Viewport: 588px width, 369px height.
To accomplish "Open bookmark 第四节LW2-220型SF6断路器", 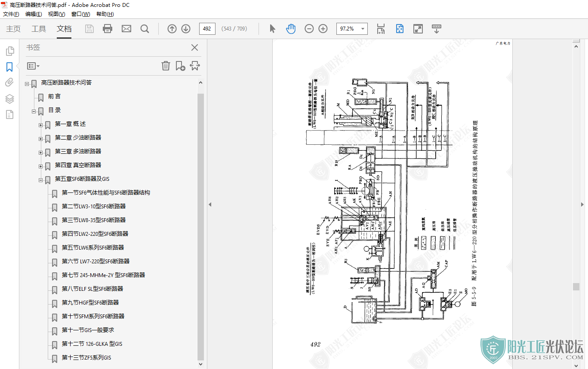I will coord(95,234).
